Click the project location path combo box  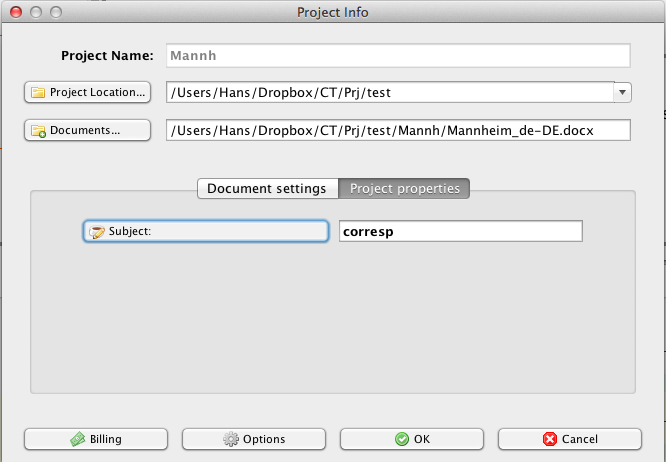pos(388,92)
